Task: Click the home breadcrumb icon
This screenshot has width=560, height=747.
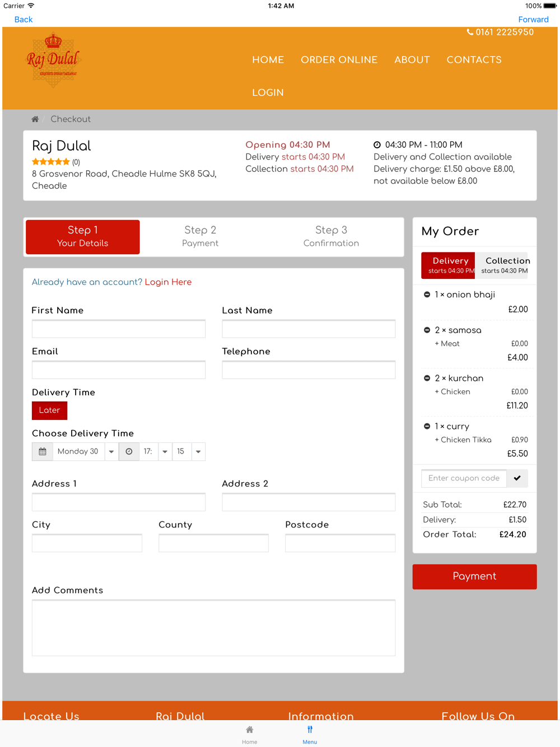Action: coord(35,119)
